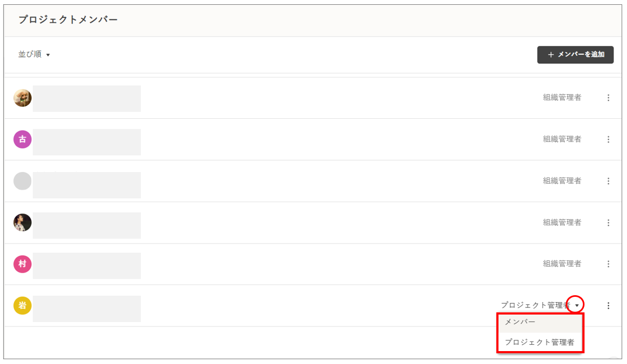627x364 pixels.
Task: Click the purple 古 avatar icon
Action: 23,139
